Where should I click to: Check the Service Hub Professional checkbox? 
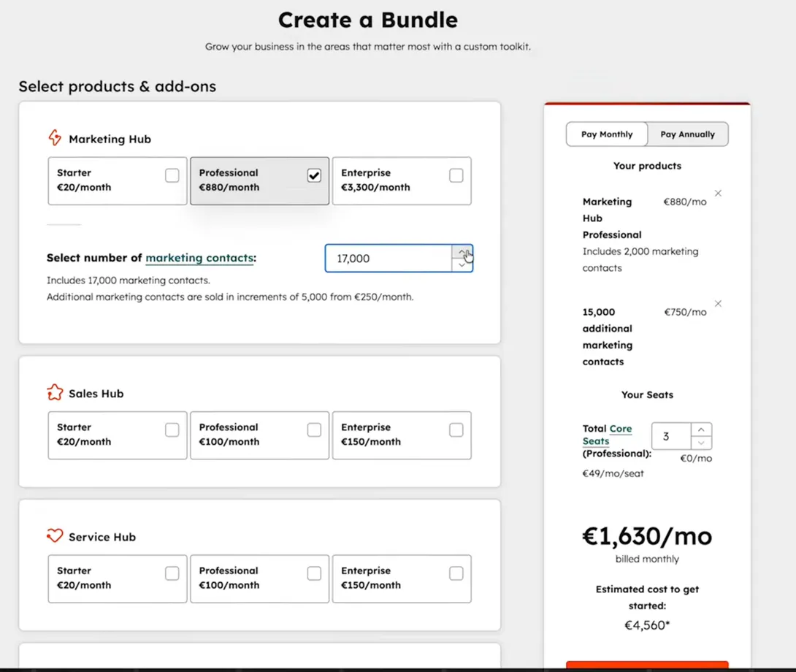(x=314, y=573)
